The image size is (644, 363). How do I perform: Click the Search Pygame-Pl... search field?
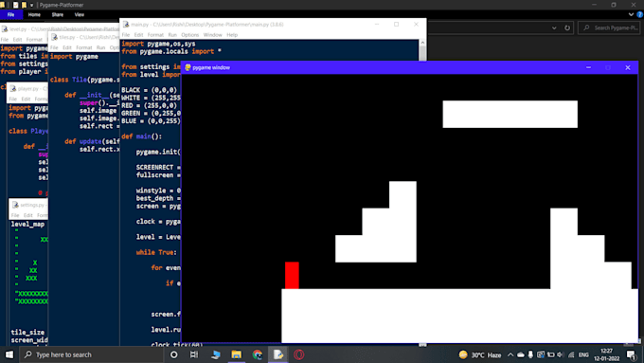click(x=610, y=27)
